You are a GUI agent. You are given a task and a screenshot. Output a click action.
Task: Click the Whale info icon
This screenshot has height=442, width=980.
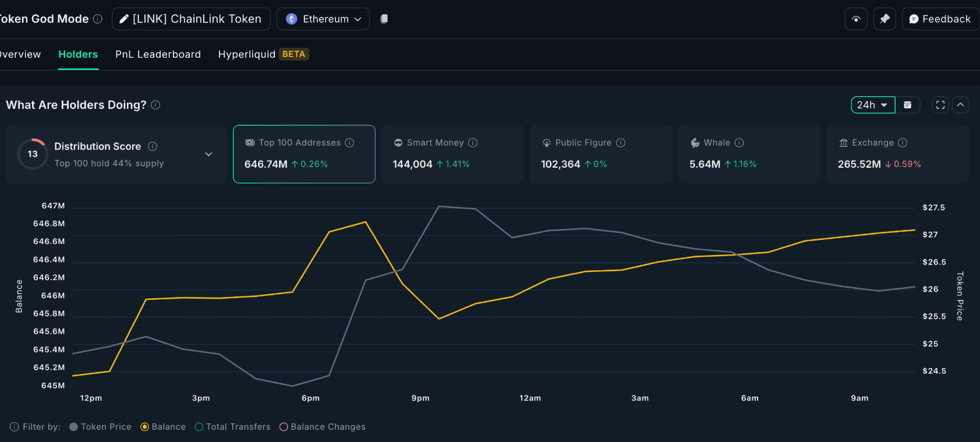(740, 143)
